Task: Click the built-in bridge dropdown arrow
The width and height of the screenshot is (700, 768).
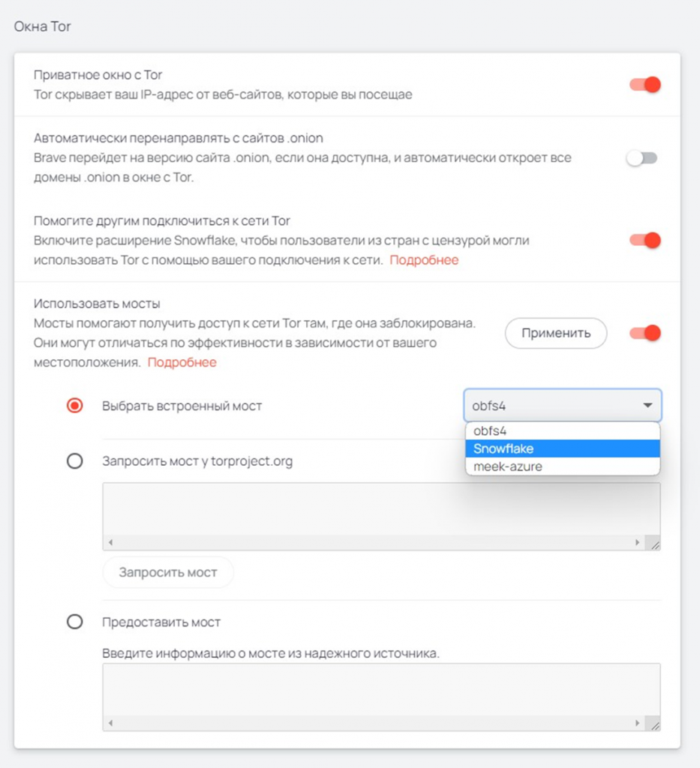Action: coord(647,406)
